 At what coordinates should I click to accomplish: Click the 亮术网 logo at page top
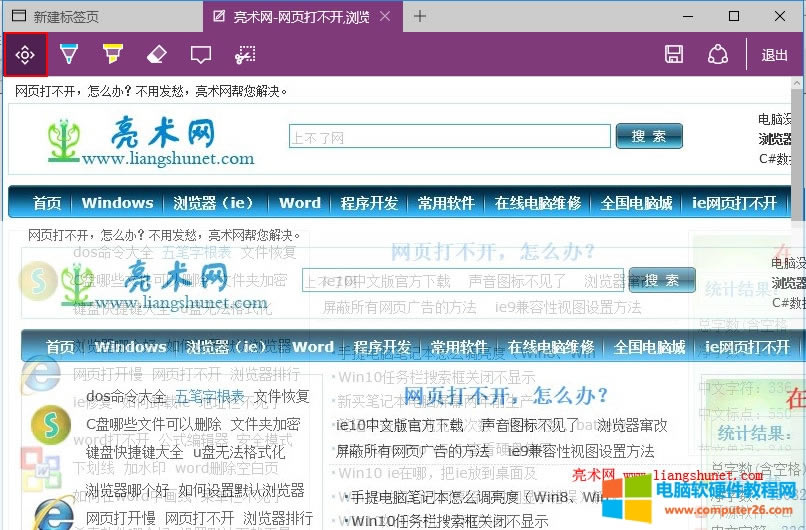point(150,140)
